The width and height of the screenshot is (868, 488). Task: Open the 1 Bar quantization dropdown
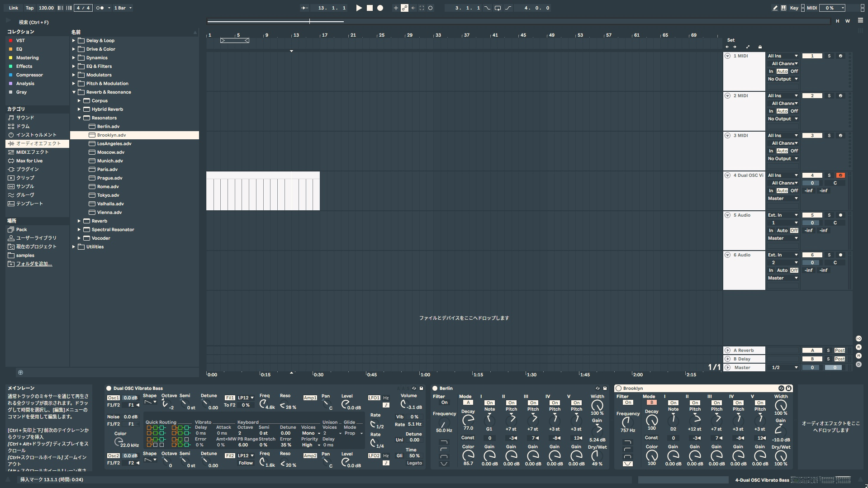pyautogui.click(x=123, y=8)
